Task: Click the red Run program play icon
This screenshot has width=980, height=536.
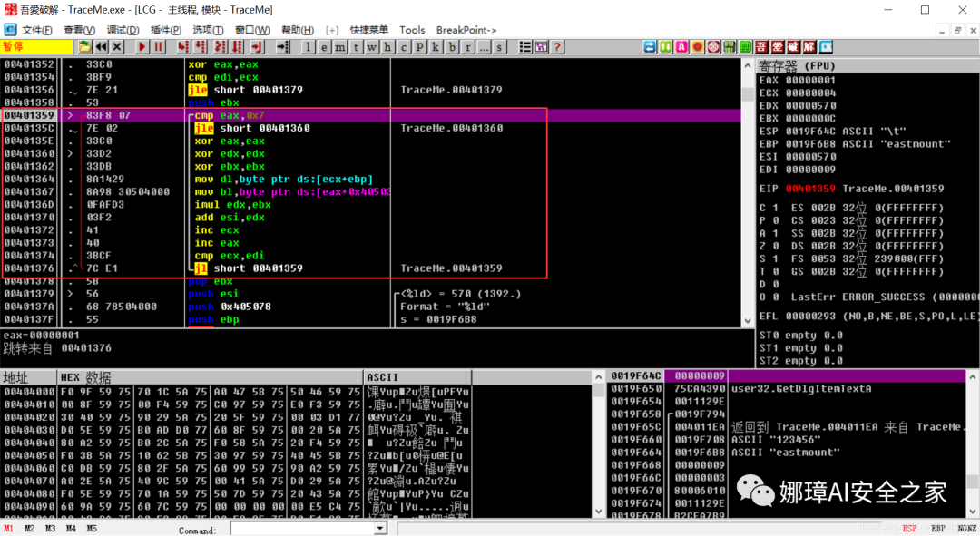Action: point(142,47)
